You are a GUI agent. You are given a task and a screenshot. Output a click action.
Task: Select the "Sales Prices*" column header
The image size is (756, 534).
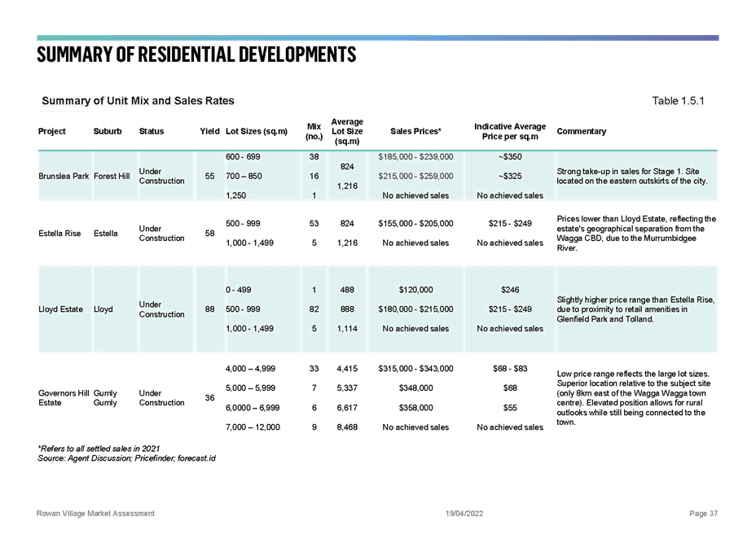pos(415,131)
